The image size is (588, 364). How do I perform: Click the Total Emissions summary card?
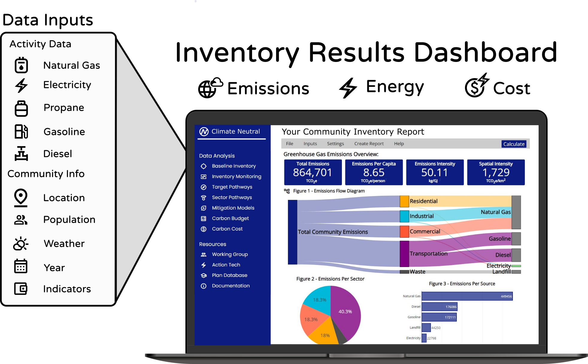coord(313,172)
